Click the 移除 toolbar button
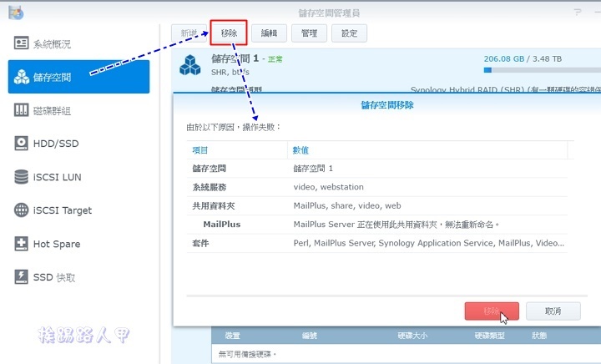The image size is (601, 364). pos(229,33)
